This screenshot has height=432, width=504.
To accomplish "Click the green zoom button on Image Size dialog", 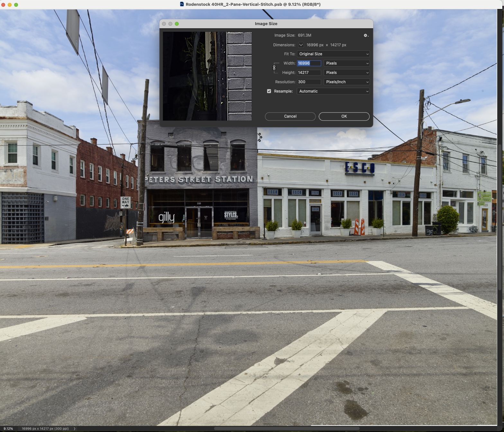I will [x=177, y=24].
